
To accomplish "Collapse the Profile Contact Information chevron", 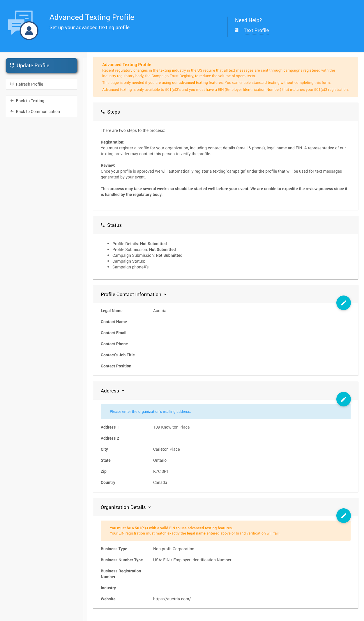I will coord(165,294).
